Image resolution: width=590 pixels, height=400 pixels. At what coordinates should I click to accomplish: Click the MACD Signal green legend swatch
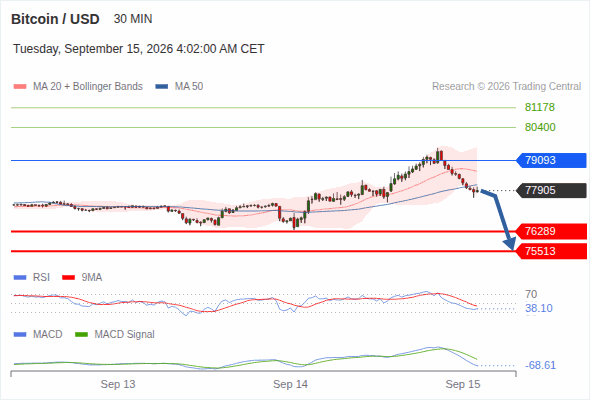[82, 335]
